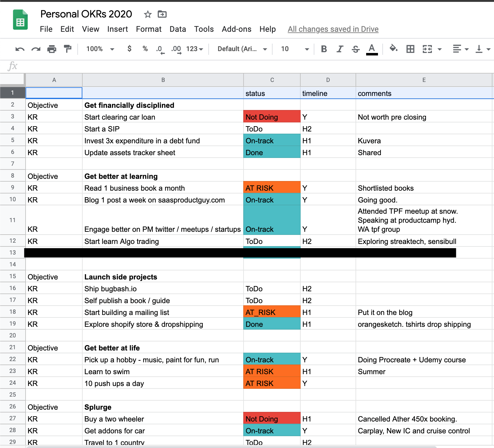Click 'All changes saved in Drive' link

[333, 29]
